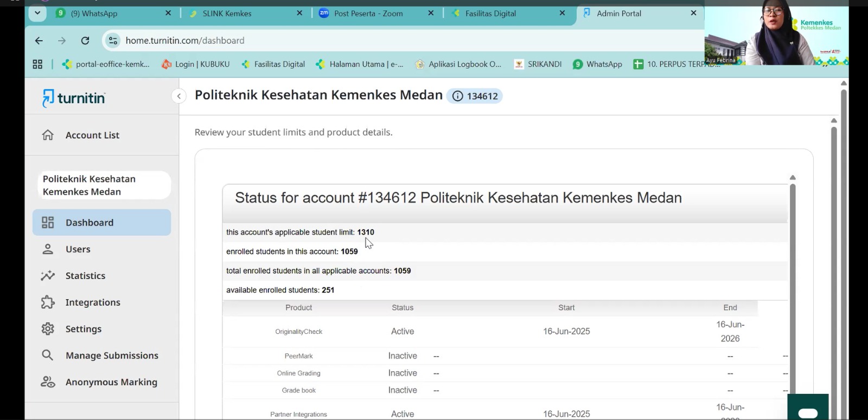Reload the page with the refresh button
This screenshot has width=868, height=420.
(x=85, y=41)
